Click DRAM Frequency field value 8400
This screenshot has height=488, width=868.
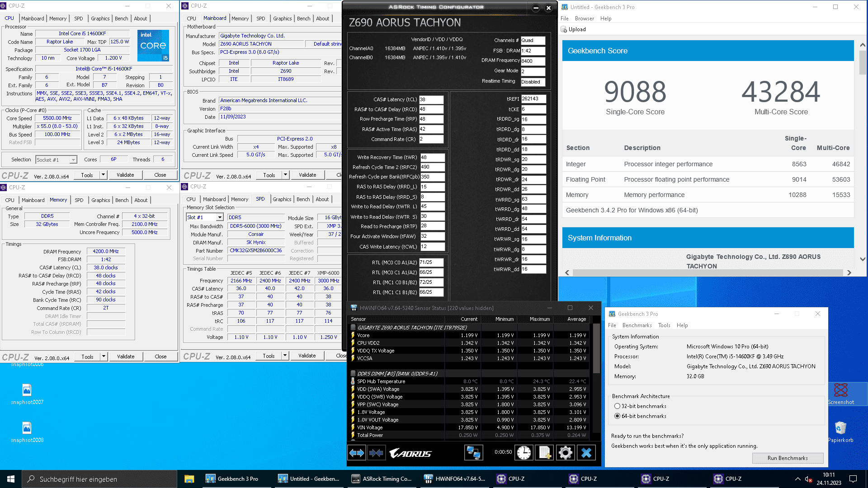(533, 61)
